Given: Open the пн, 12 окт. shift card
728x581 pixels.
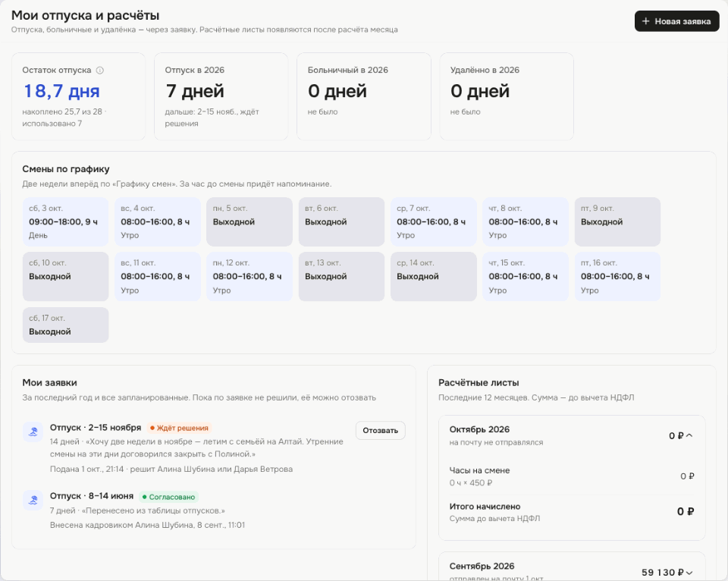Looking at the screenshot, I should [249, 276].
